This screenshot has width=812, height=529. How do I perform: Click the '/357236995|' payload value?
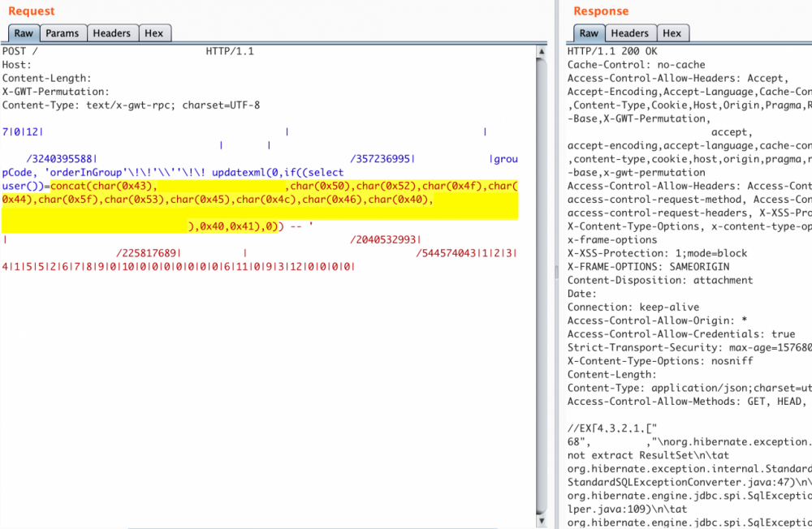[x=382, y=159]
